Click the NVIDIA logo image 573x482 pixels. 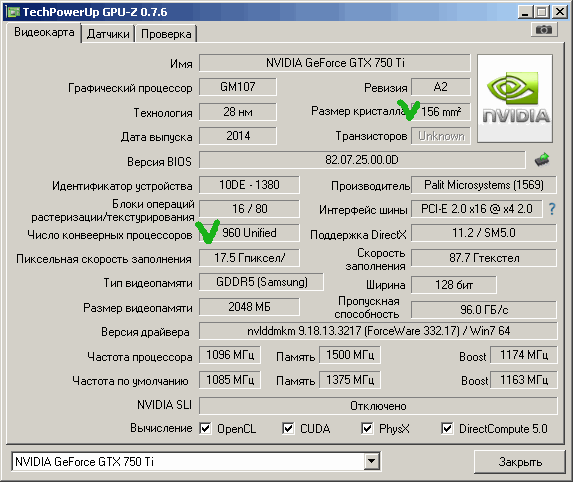pyautogui.click(x=515, y=98)
